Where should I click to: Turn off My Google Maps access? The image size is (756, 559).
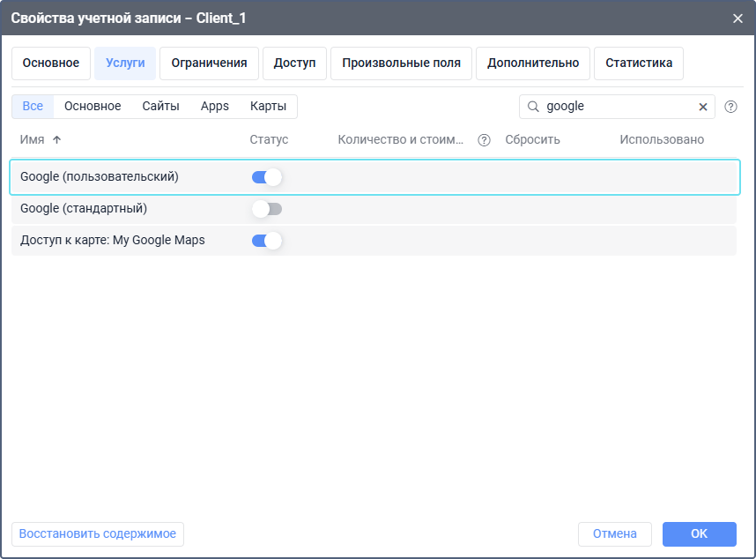267,241
